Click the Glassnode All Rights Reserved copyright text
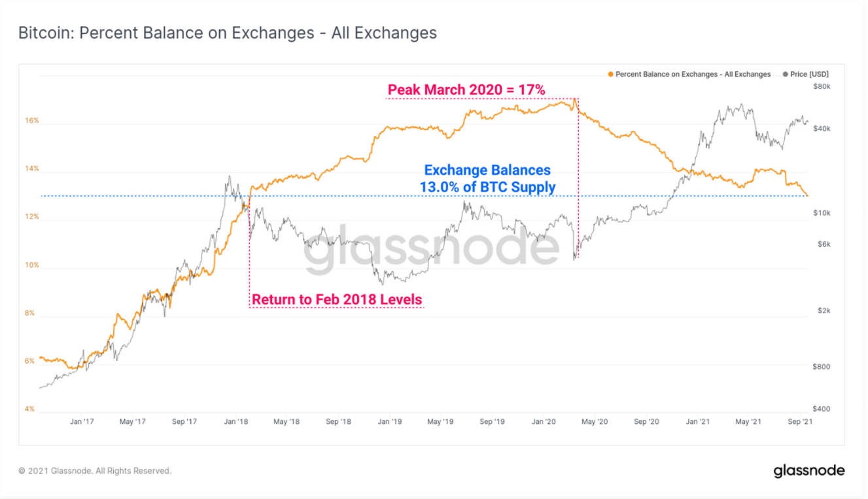The image size is (868, 499). 95,471
